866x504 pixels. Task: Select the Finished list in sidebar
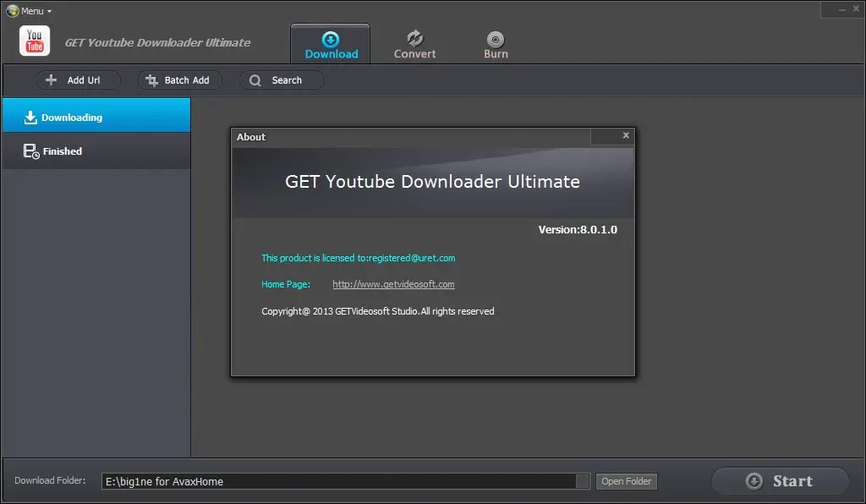coord(96,151)
